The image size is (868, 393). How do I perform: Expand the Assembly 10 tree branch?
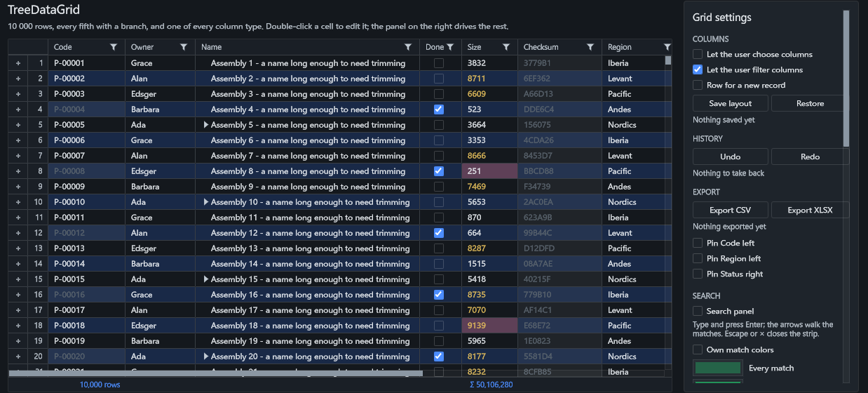coord(206,202)
